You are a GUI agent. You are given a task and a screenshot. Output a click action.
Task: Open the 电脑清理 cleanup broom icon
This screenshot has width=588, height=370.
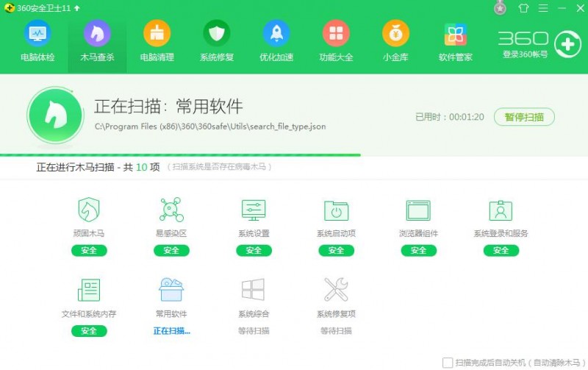click(157, 34)
